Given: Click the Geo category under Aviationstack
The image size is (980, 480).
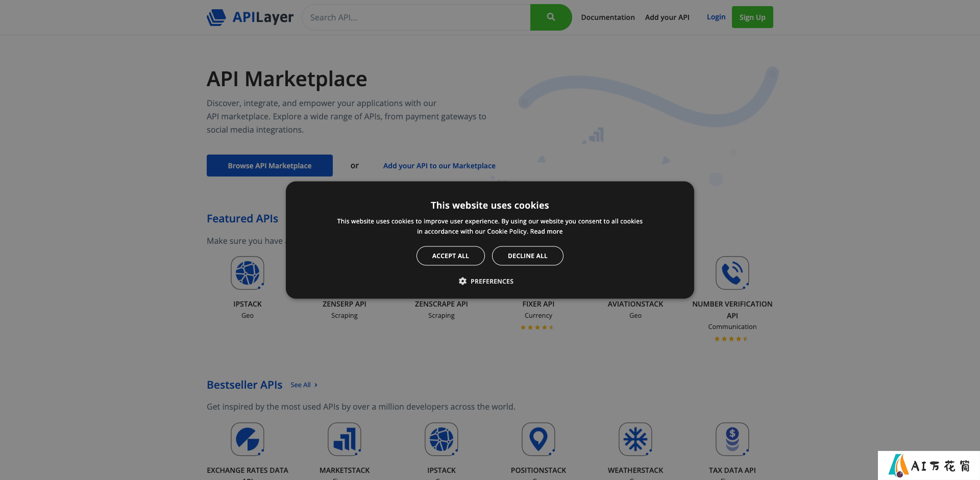Looking at the screenshot, I should click(635, 316).
